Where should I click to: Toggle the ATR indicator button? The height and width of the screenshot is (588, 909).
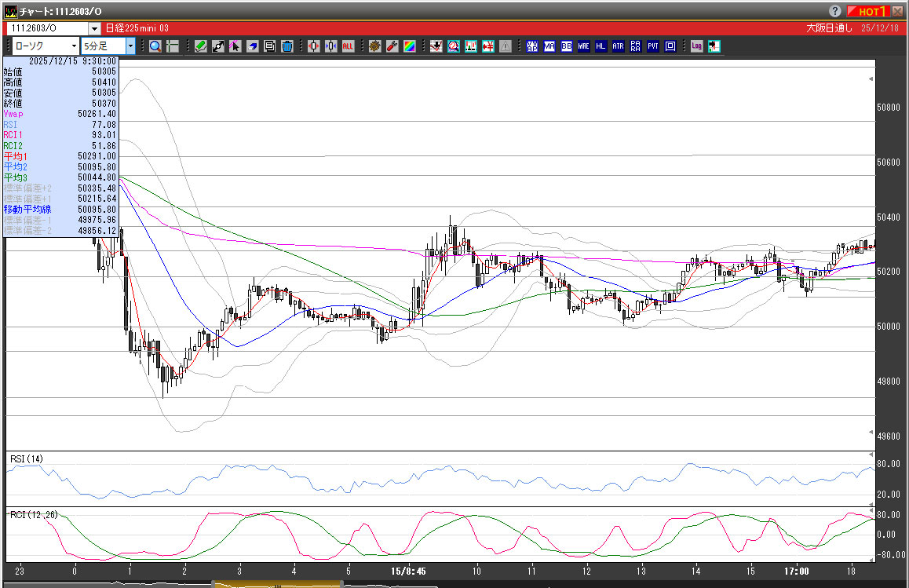(618, 46)
